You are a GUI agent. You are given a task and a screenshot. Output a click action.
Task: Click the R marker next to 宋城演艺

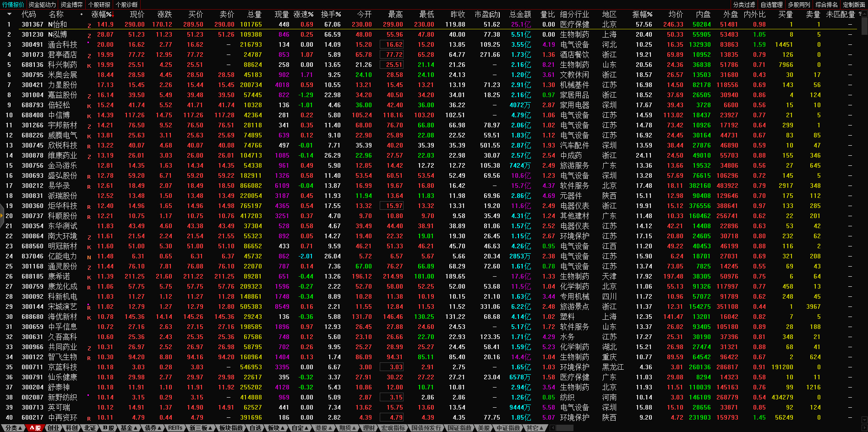click(89, 307)
